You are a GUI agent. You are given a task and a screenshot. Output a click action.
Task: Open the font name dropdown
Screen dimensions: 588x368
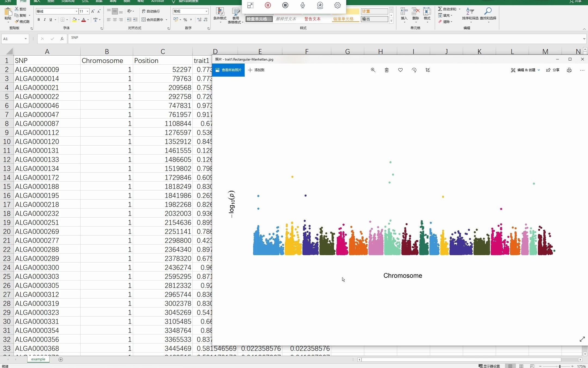[x=76, y=11]
